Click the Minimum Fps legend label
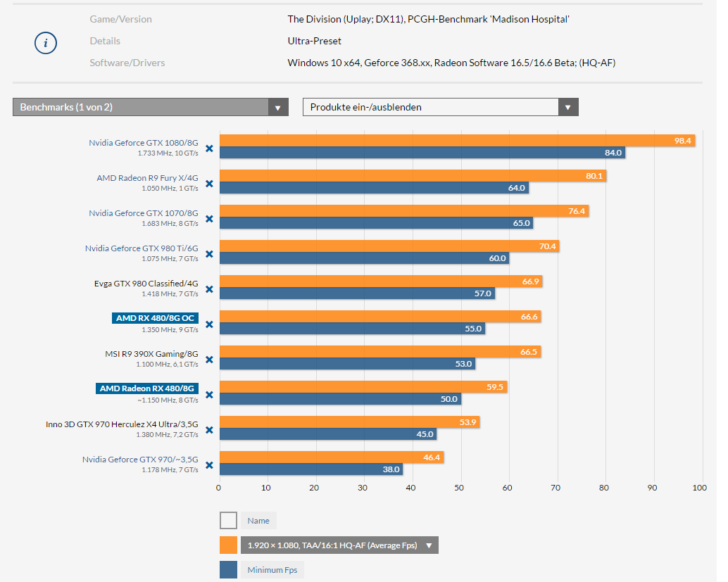 pyautogui.click(x=272, y=570)
